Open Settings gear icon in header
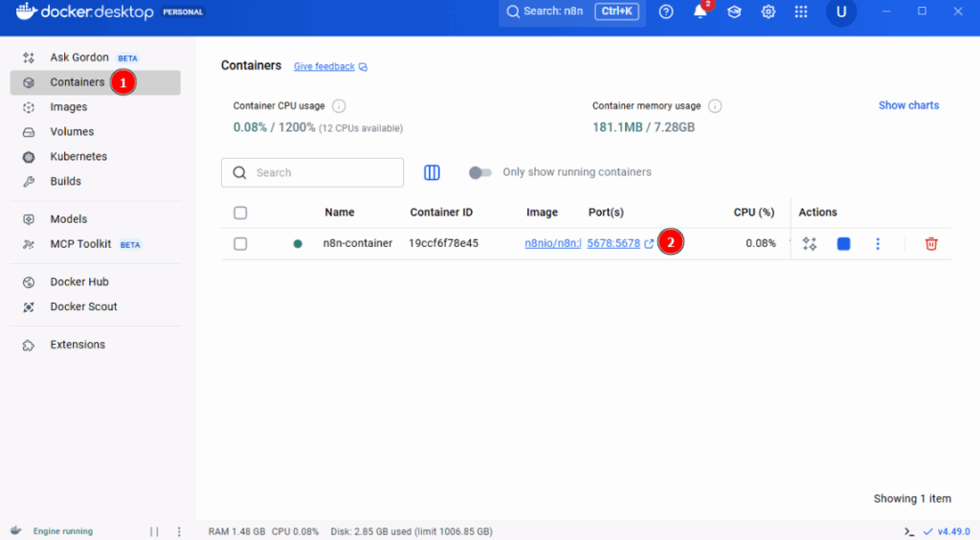The height and width of the screenshot is (540, 980). pyautogui.click(x=768, y=11)
